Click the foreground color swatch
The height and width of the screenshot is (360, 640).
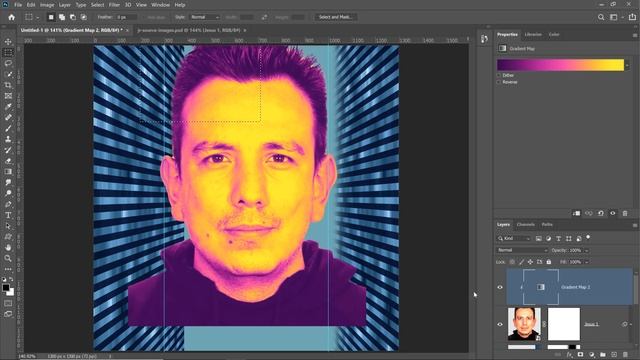(x=6, y=288)
